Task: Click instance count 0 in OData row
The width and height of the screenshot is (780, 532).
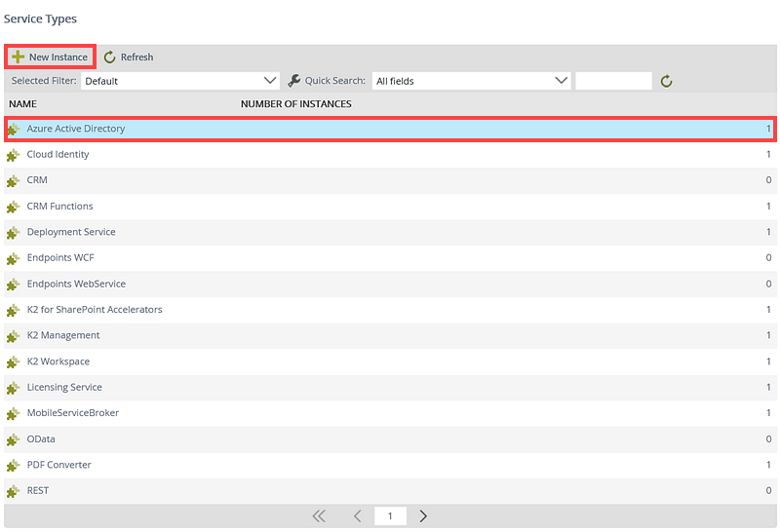Action: tap(768, 439)
